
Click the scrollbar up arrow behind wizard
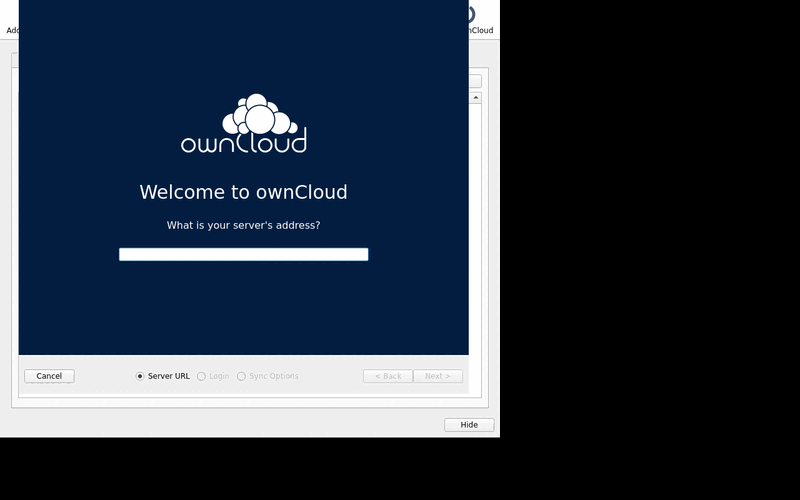[476, 97]
